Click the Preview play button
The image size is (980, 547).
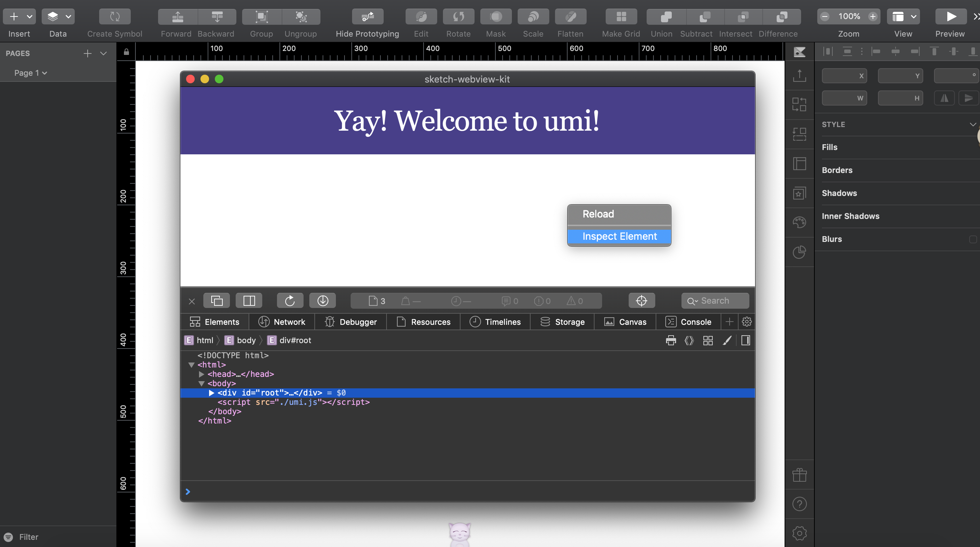[951, 17]
